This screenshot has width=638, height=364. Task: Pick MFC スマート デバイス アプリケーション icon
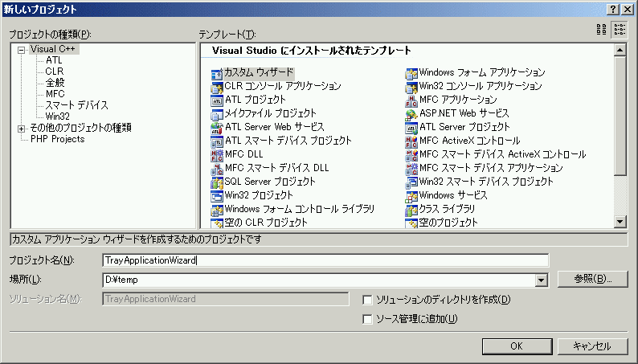(x=411, y=170)
